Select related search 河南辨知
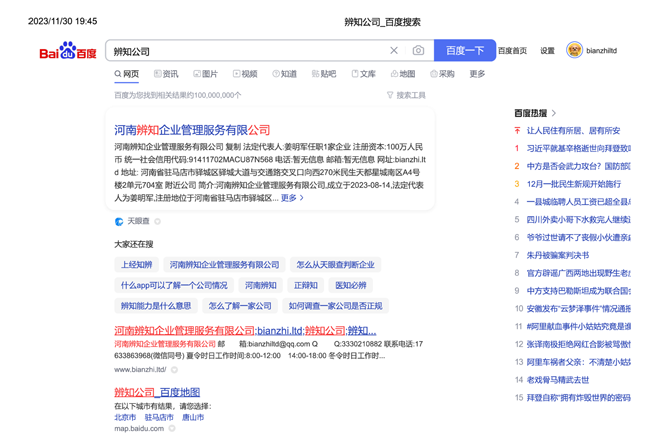 pos(261,285)
